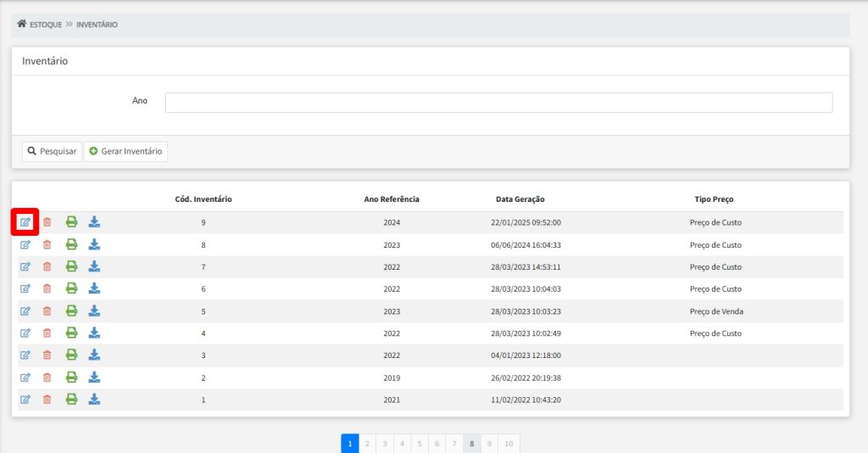
Task: Go to pagination page 5
Action: (420, 444)
